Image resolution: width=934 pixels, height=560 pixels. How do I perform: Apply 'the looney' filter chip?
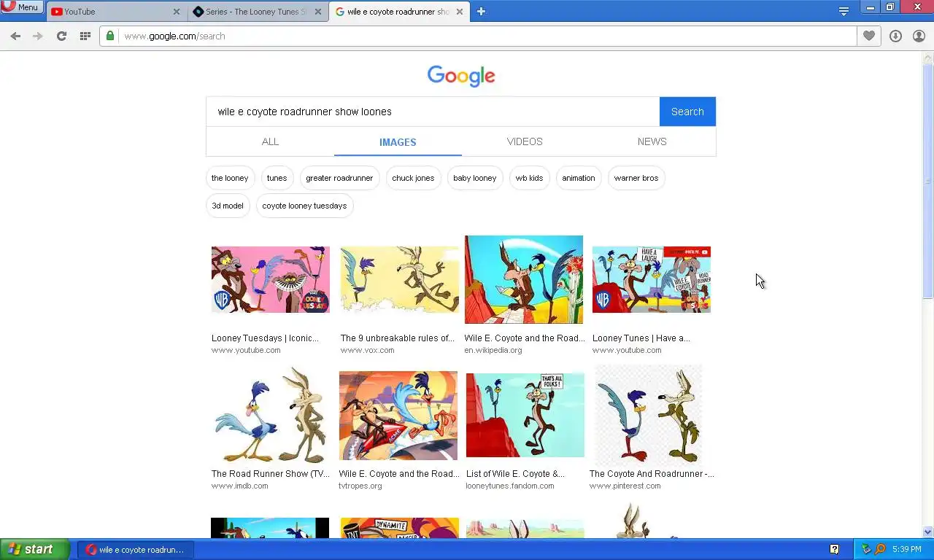[230, 178]
